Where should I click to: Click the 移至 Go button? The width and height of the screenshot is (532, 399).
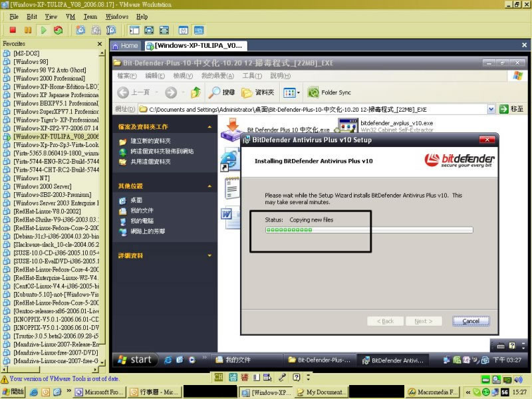(511, 109)
